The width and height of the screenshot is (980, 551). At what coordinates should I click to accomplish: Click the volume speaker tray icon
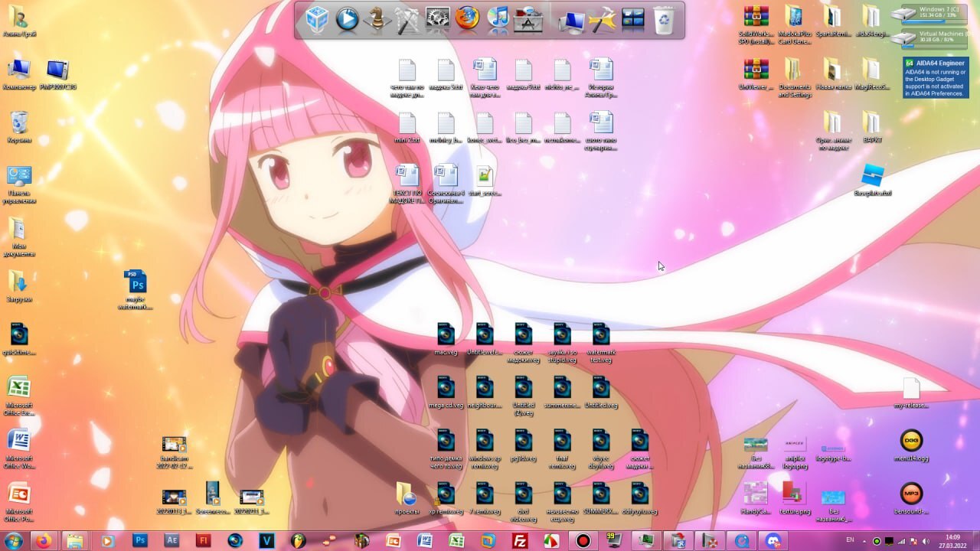tap(924, 541)
